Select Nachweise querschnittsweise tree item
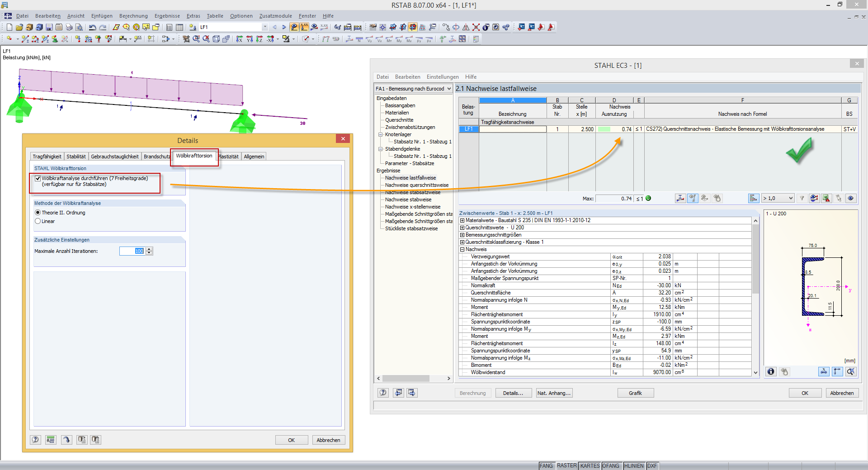Viewport: 868px width, 470px height. 417,185
